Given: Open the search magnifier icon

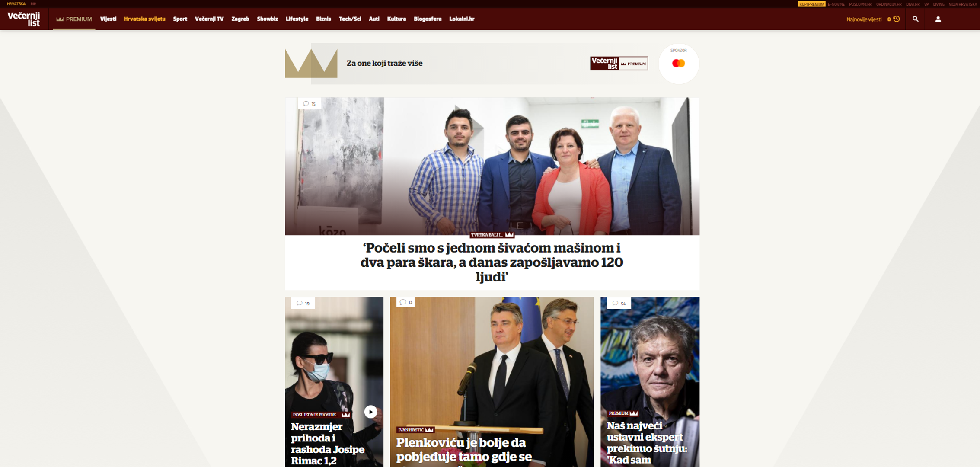Looking at the screenshot, I should click(x=915, y=19).
